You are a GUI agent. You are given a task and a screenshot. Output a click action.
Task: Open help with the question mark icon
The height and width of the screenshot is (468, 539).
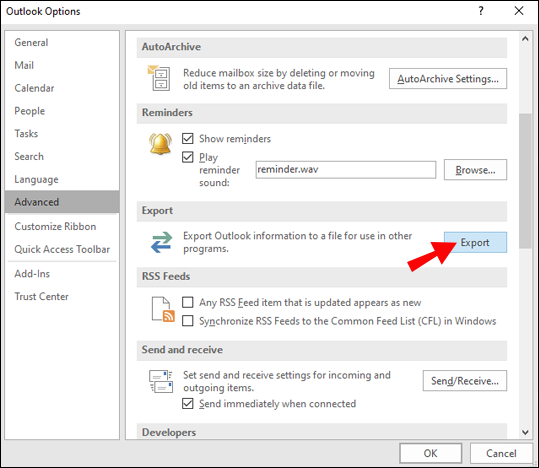tap(481, 11)
